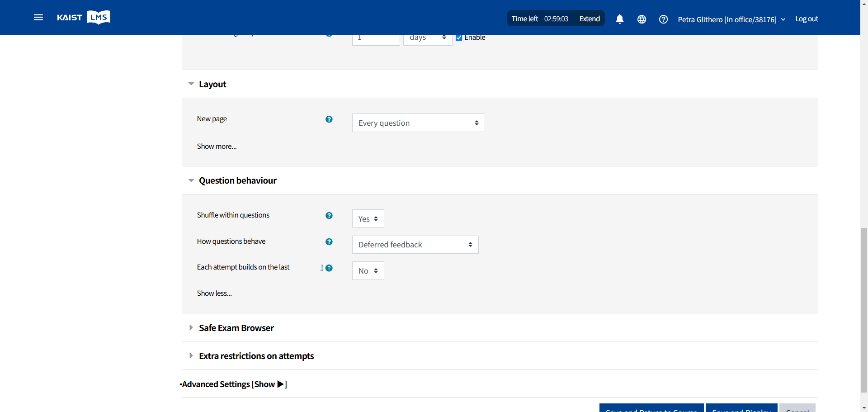Open the hamburger navigation menu
868x412 pixels.
click(38, 17)
